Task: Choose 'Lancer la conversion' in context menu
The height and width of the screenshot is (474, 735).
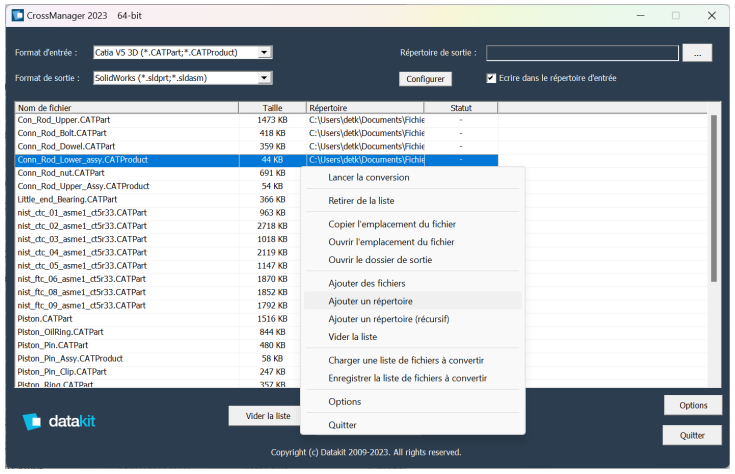Action: coord(412,178)
